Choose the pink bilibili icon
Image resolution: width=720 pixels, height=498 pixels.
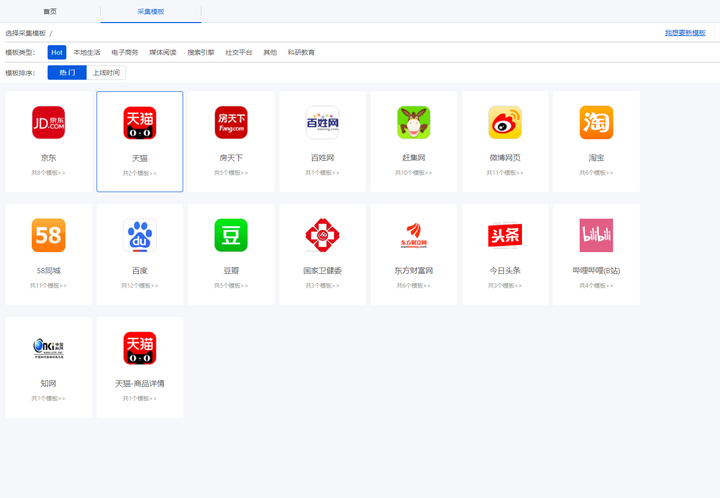[596, 235]
